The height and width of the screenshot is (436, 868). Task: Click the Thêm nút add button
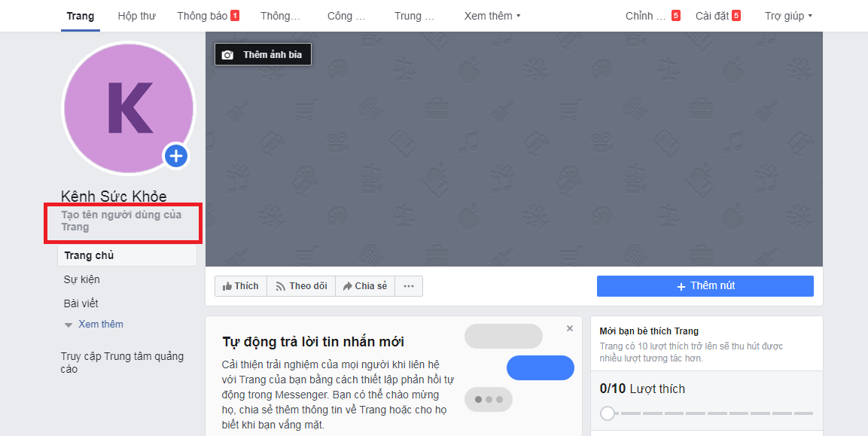coord(705,286)
